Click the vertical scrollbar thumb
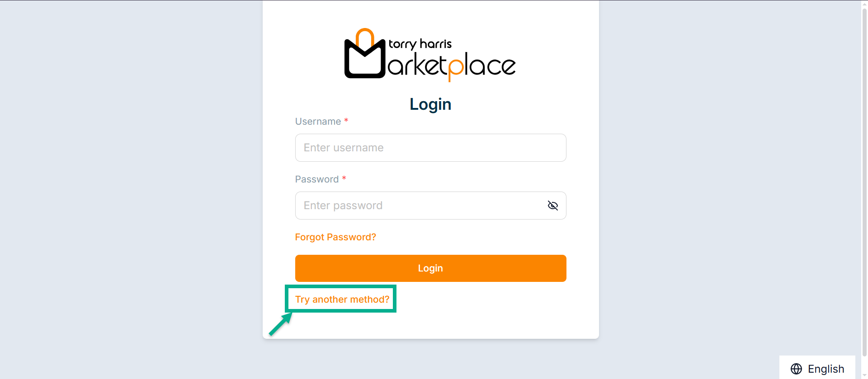The width and height of the screenshot is (868, 379). coord(864,181)
